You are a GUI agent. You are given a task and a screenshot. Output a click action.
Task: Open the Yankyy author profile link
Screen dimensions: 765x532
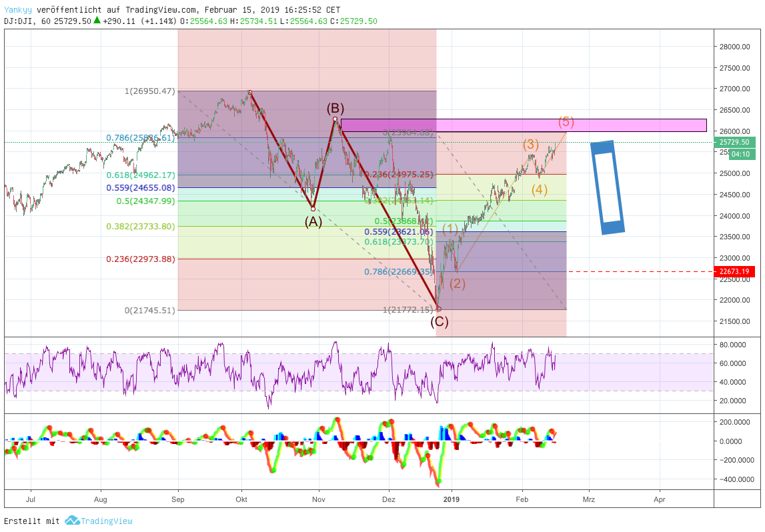point(18,10)
